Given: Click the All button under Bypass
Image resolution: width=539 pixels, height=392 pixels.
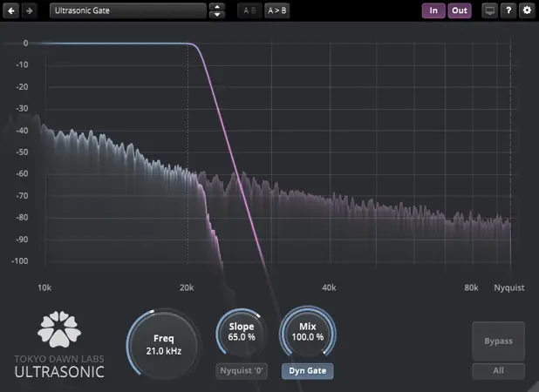Looking at the screenshot, I should point(498,371).
